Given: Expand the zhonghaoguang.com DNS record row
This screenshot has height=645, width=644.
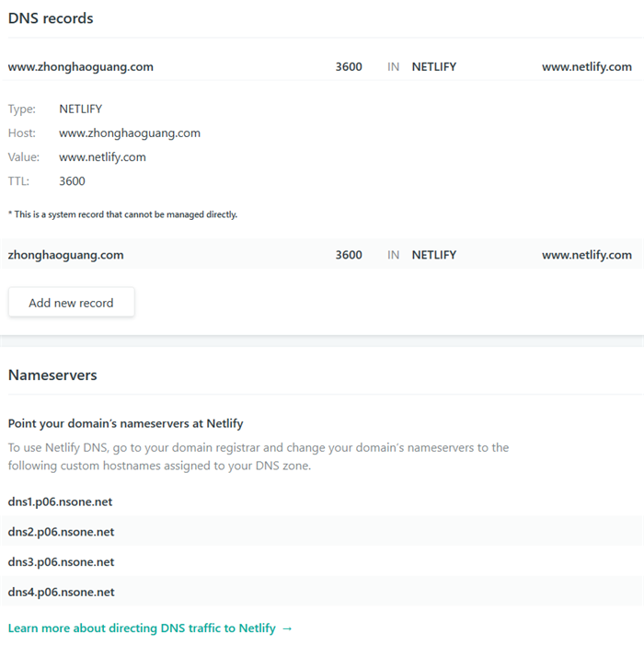Looking at the screenshot, I should point(66,255).
